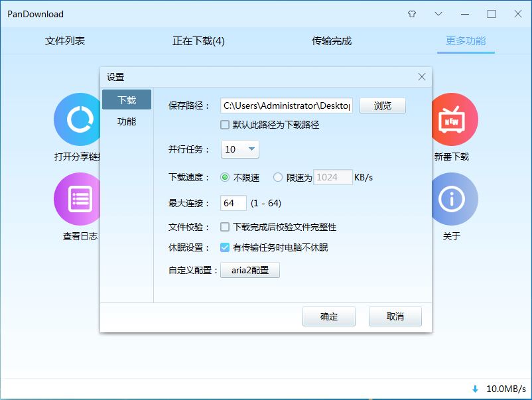Click the 查看日志 label
This screenshot has width=532, height=400.
[80, 236]
